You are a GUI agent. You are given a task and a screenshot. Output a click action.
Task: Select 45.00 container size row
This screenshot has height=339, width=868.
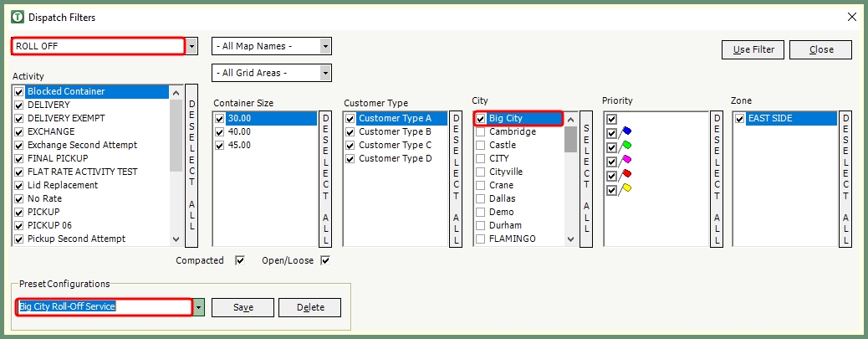click(239, 145)
